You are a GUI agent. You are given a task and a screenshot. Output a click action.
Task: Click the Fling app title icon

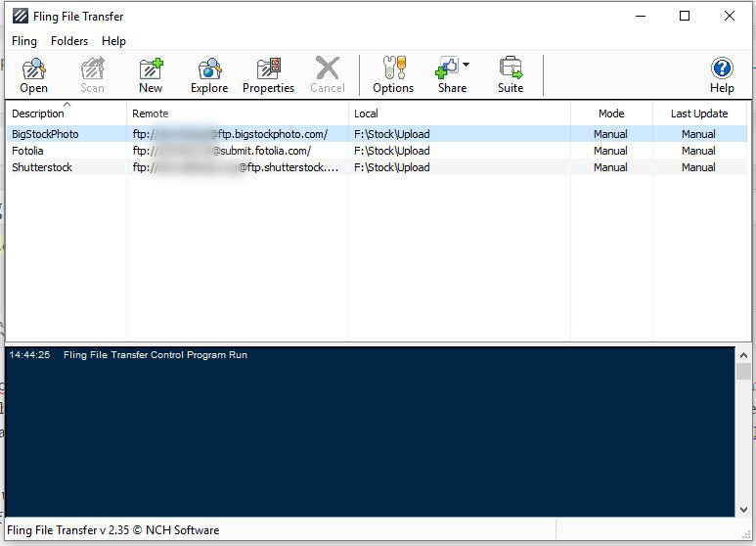coord(21,17)
